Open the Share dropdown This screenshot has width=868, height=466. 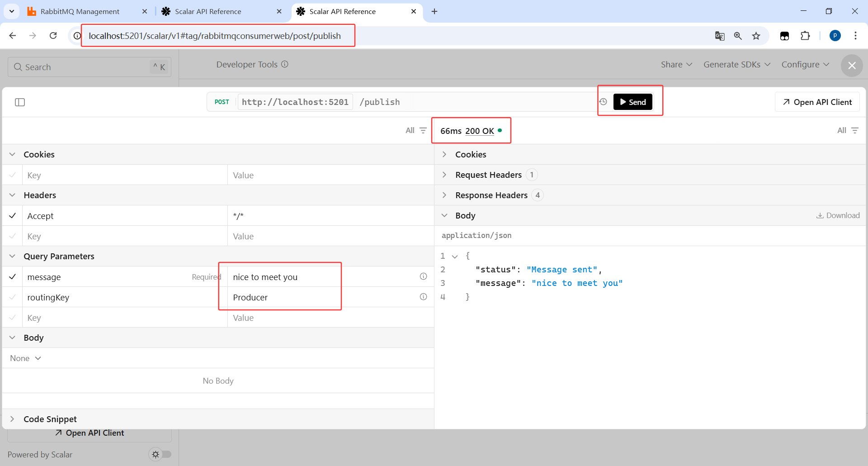[x=676, y=65]
